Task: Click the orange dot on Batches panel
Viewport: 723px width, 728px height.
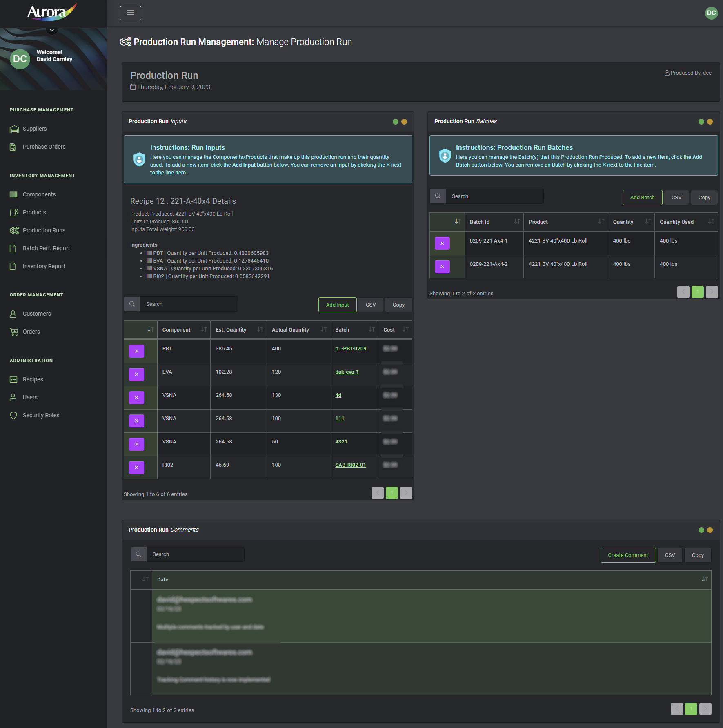Action: pyautogui.click(x=710, y=122)
